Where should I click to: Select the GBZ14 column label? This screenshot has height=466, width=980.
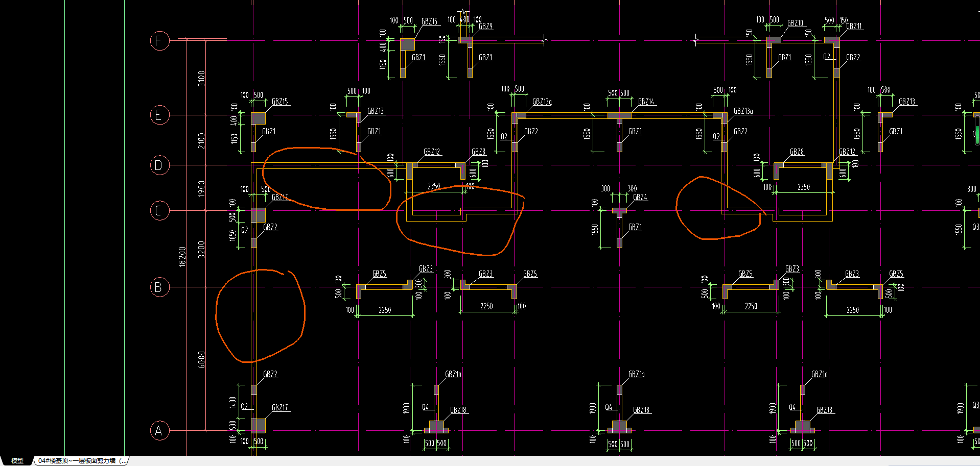pyautogui.click(x=646, y=102)
